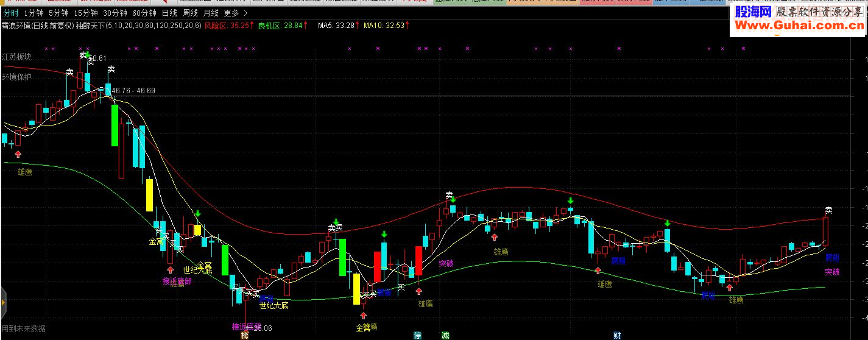Select the 1分钟 period tab

coord(34,13)
